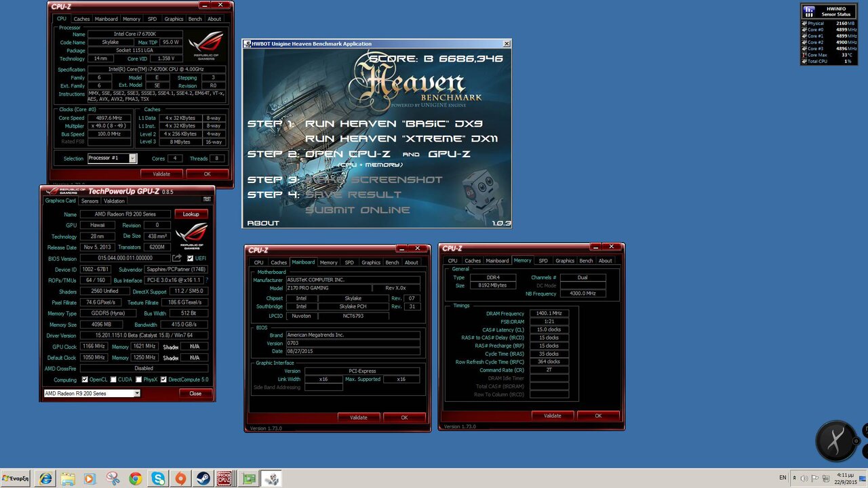Click Validate in Memory CPU-Z window
This screenshot has height=488, width=868.
click(552, 415)
